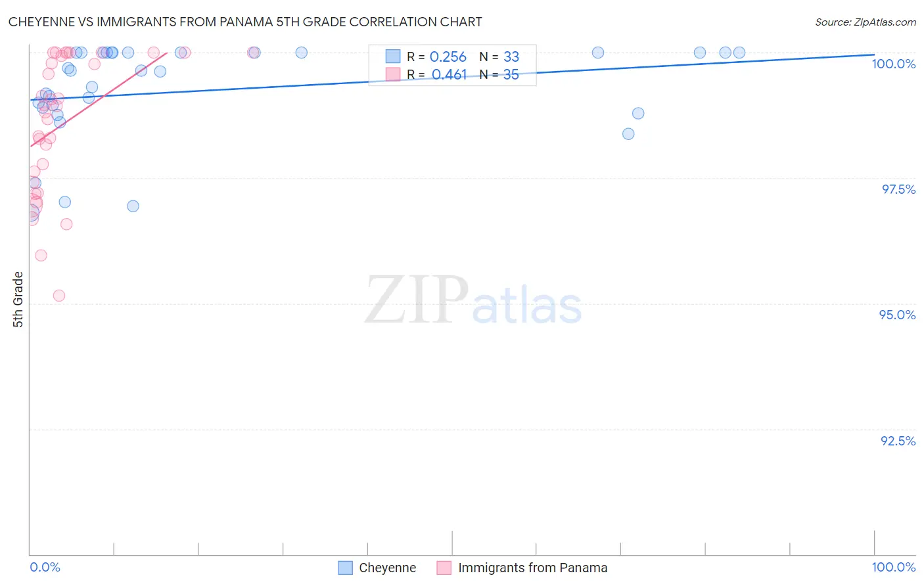Click the blue swatch beside R = 0.256
The height and width of the screenshot is (586, 924).
pos(393,56)
